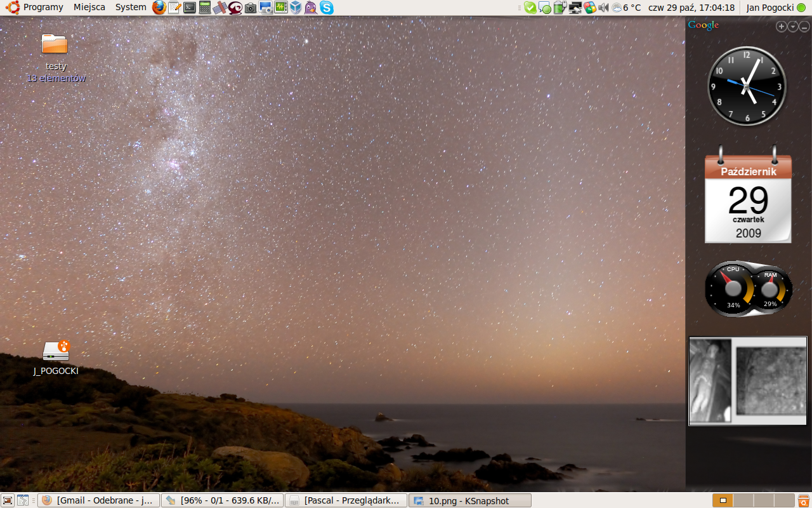This screenshot has width=812, height=508.
Task: Launch Firefox from the top panel
Action: click(159, 8)
